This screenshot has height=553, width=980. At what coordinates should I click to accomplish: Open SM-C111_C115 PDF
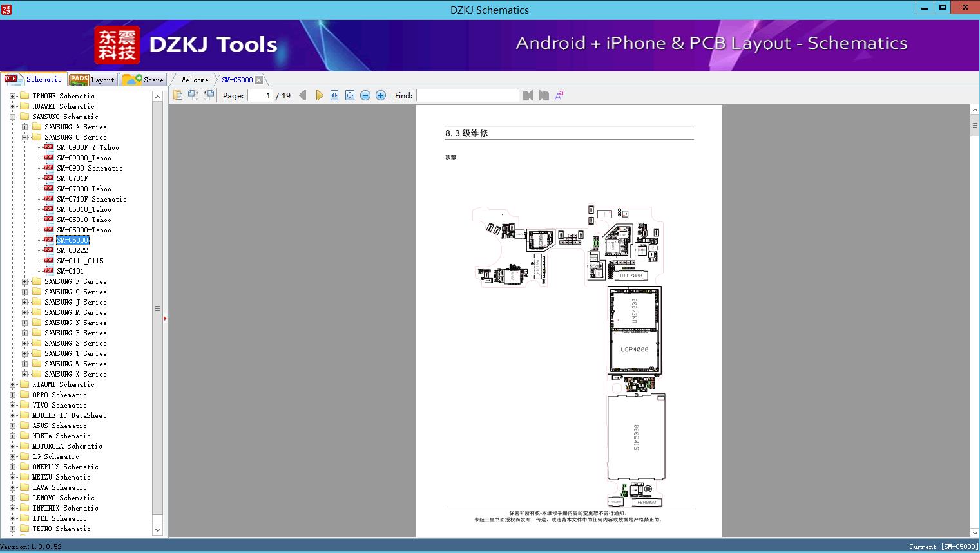click(x=80, y=261)
